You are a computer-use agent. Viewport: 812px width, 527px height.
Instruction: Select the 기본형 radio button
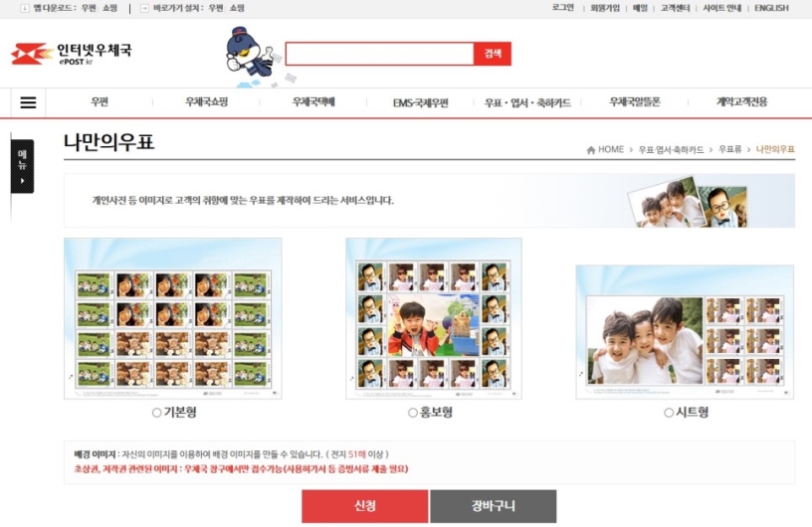(157, 413)
